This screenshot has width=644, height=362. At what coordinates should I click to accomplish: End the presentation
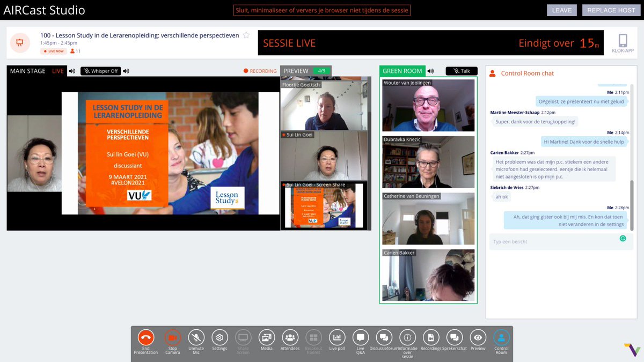(145, 338)
